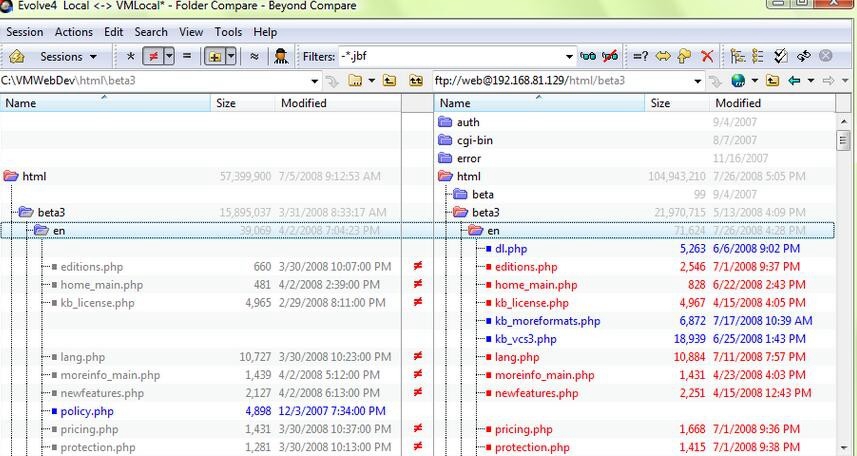Click the Refresh circular arrows icon
Image resolution: width=857 pixels, height=456 pixels.
point(803,56)
